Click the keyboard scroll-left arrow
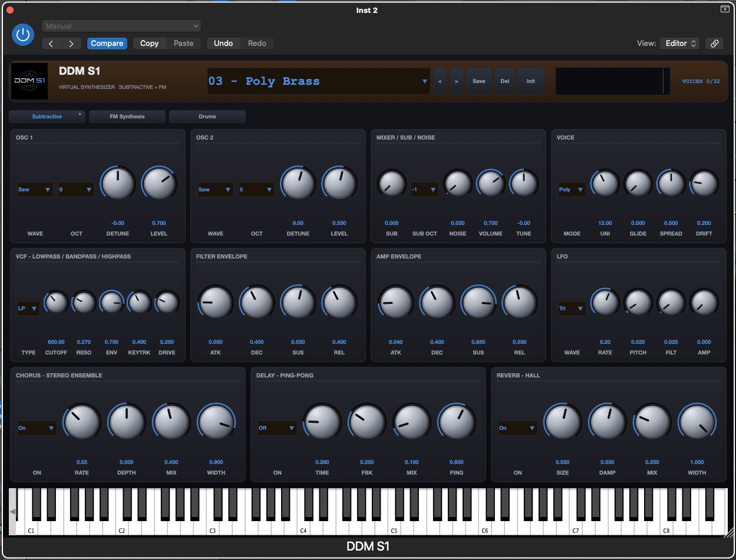The width and height of the screenshot is (736, 560). click(x=13, y=512)
